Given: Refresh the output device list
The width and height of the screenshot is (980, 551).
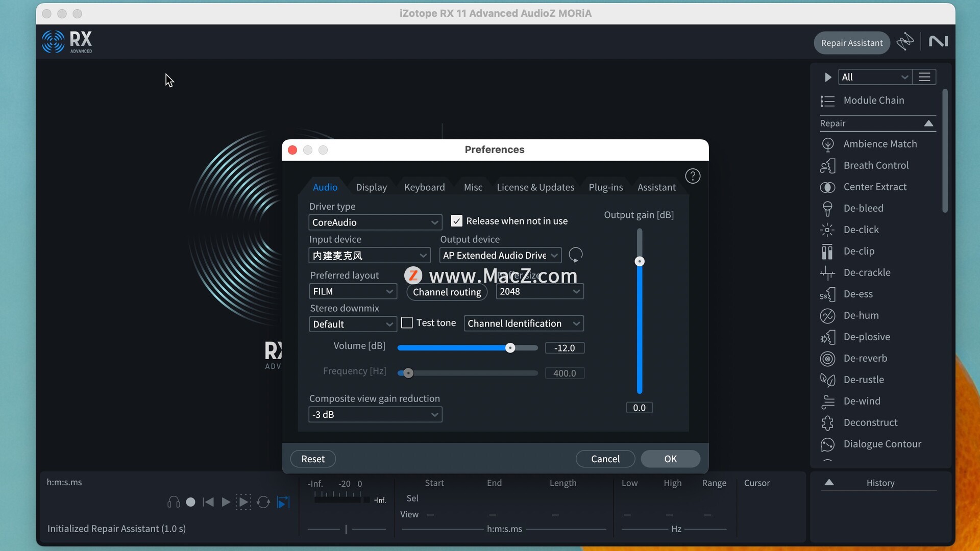Looking at the screenshot, I should click(576, 255).
